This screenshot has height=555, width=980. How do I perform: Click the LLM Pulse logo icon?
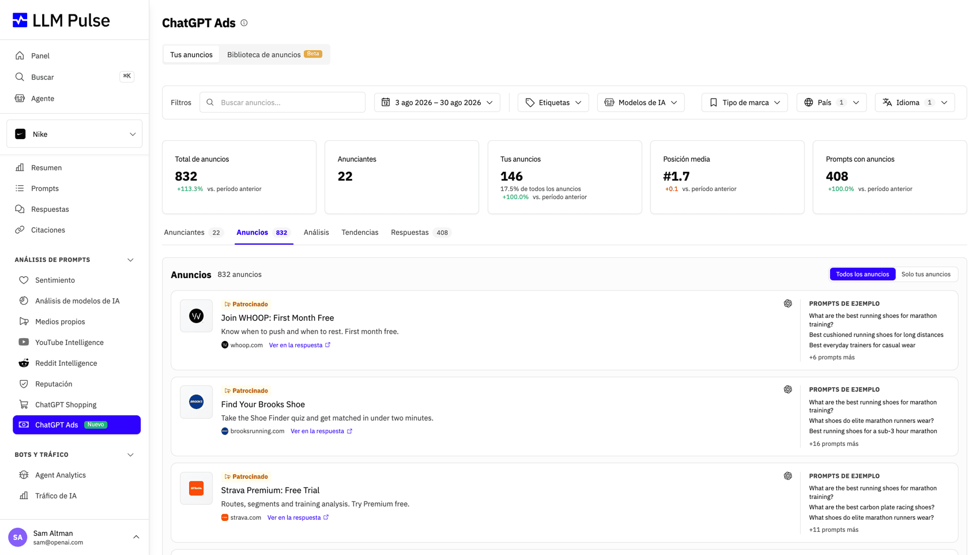coord(20,20)
